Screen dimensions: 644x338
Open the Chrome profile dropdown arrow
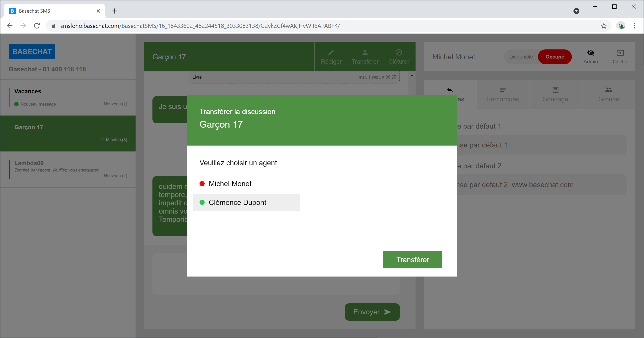pos(576,11)
